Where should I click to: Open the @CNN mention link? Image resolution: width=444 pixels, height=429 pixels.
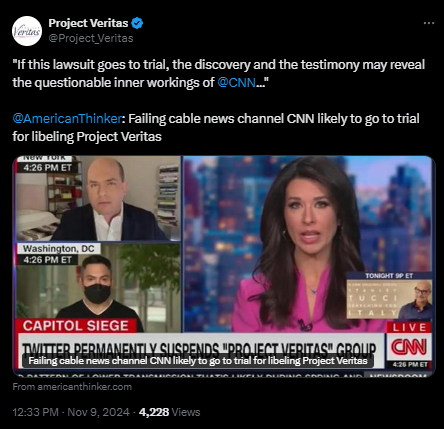pos(236,82)
